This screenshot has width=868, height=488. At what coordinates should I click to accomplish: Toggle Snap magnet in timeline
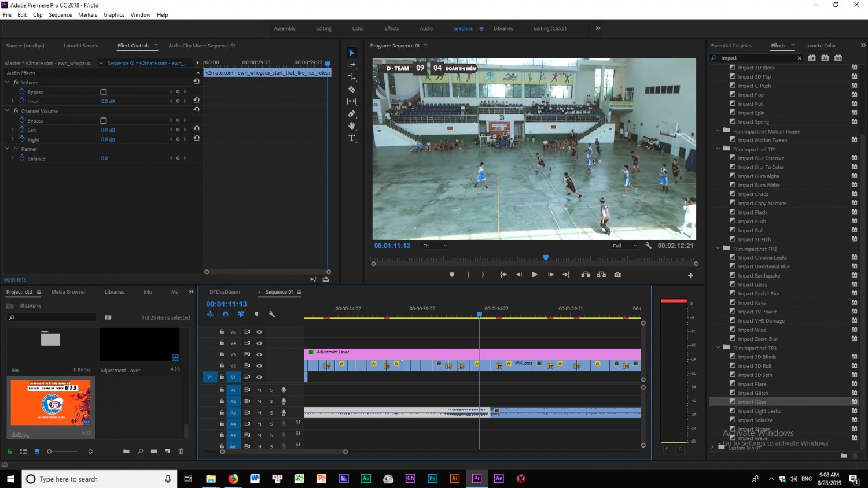(x=225, y=314)
